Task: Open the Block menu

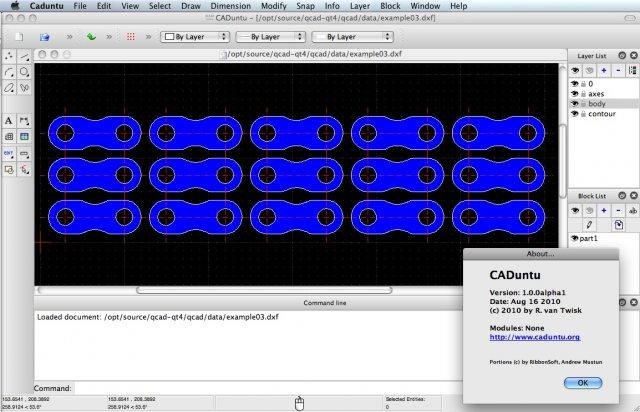Action: (390, 6)
